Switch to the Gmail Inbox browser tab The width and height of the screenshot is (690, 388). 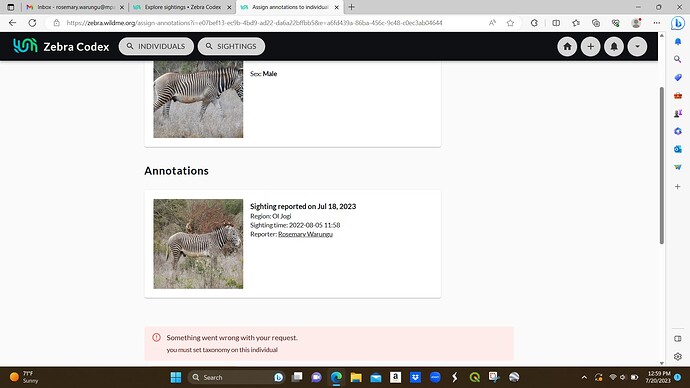pos(75,7)
